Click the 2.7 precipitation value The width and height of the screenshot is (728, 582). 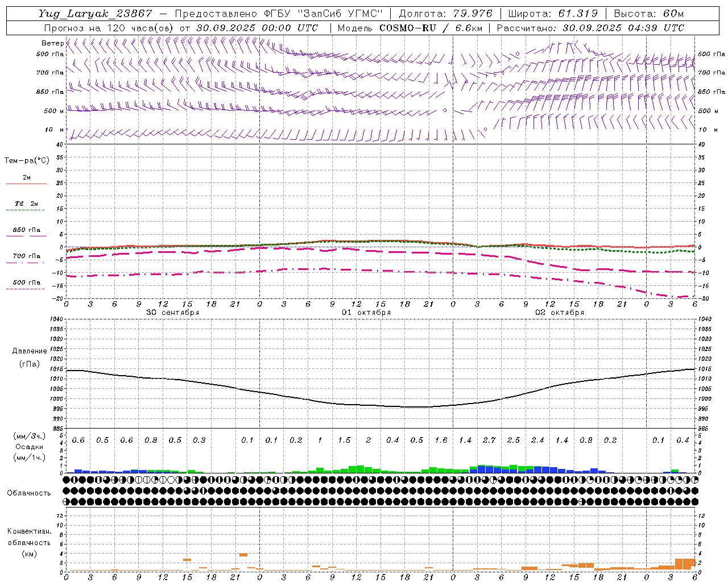coord(489,440)
